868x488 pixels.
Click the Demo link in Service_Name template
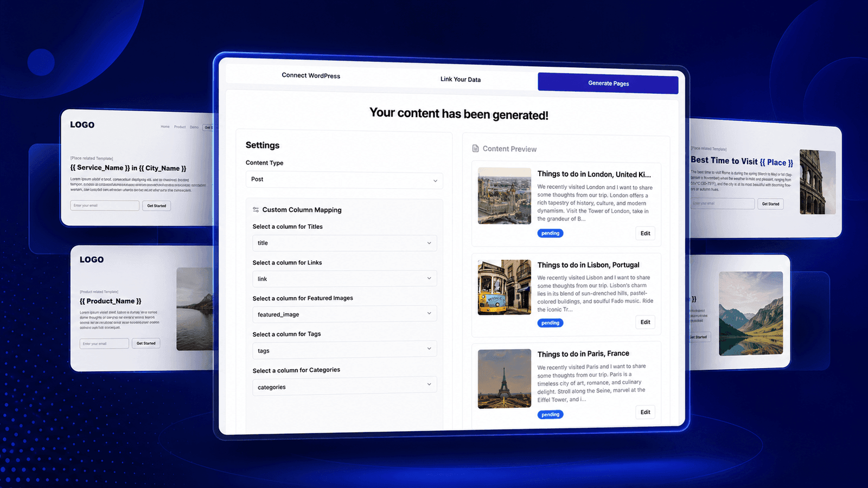point(194,127)
